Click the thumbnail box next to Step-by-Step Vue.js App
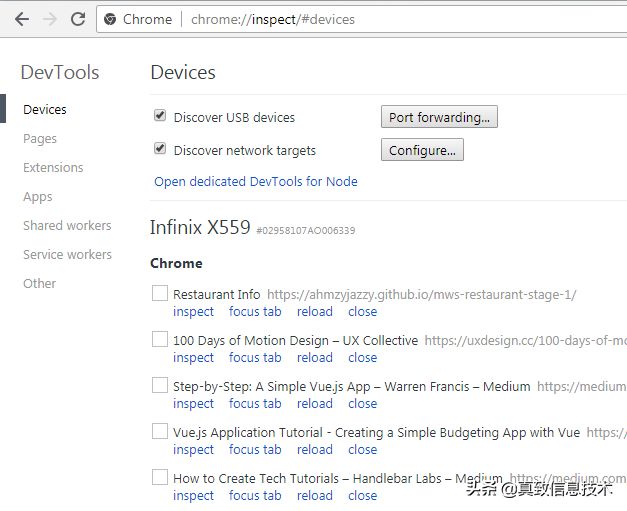 pyautogui.click(x=160, y=385)
